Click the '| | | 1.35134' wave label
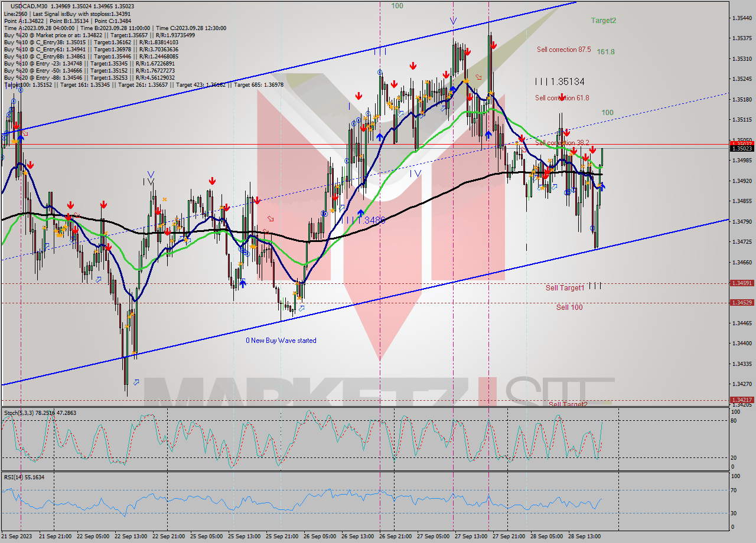 tap(559, 81)
